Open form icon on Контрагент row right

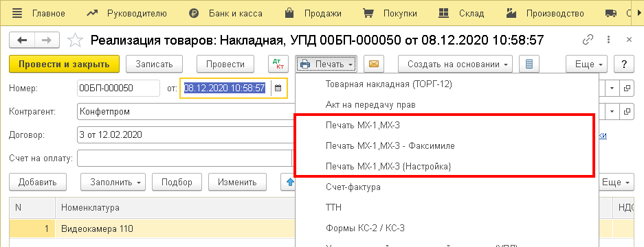[x=627, y=112]
